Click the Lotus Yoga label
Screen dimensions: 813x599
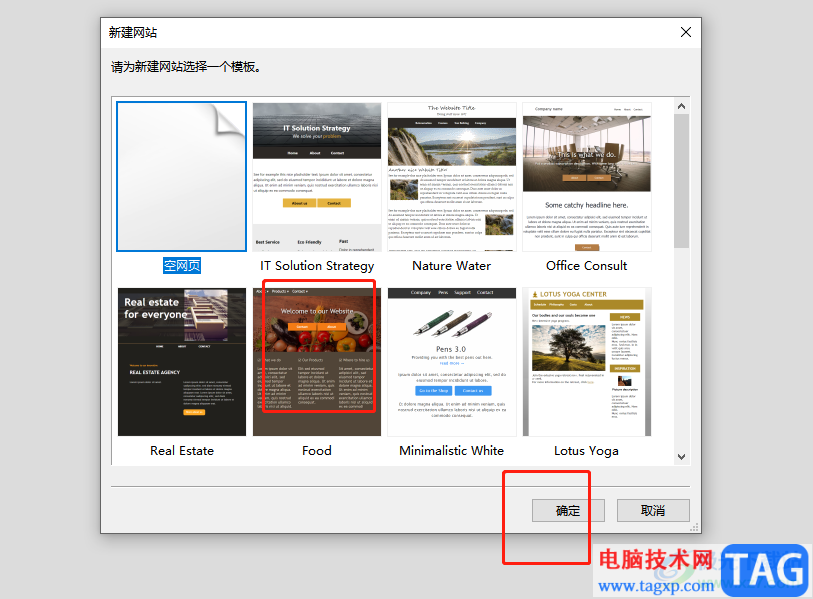(586, 451)
